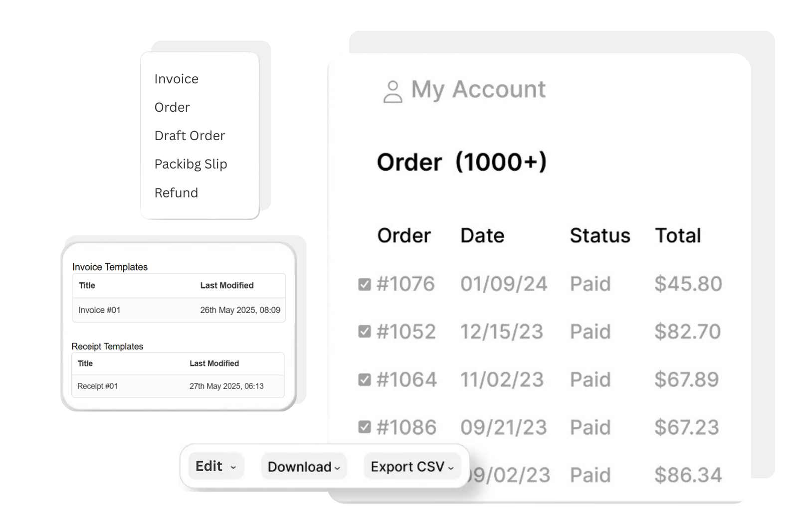Pick the Packibg Slip menu option
Viewport: 798px width, 532px height.
click(191, 164)
